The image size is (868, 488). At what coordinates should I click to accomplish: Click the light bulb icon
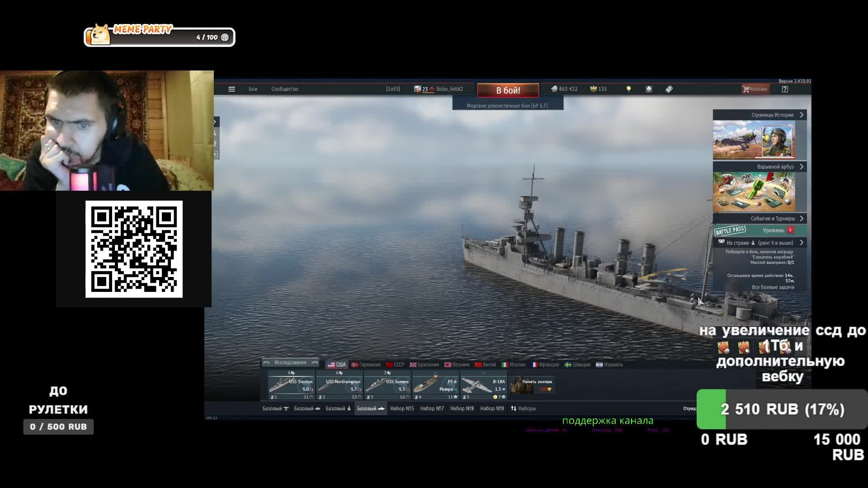(x=628, y=89)
